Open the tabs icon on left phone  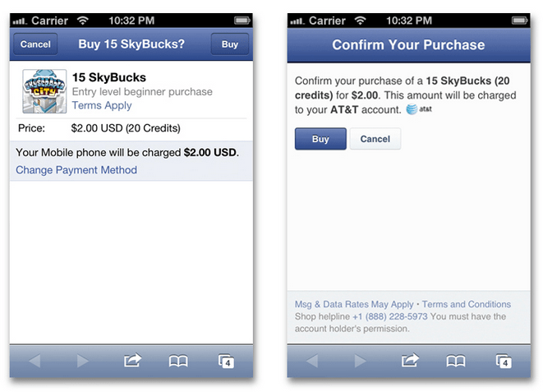226,361
